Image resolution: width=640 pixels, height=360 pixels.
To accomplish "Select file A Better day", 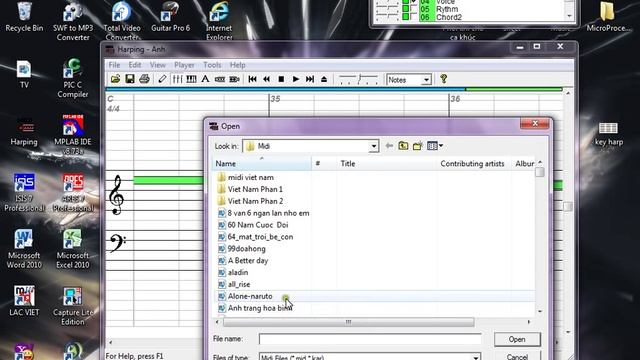I will pos(248,260).
